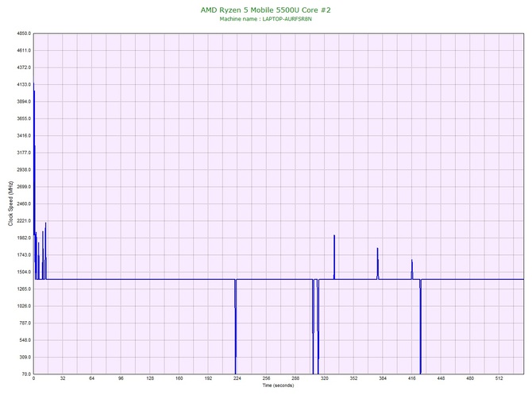The height and width of the screenshot is (399, 532).
Task: Click the 96 tick on the time axis
Action: click(x=121, y=378)
